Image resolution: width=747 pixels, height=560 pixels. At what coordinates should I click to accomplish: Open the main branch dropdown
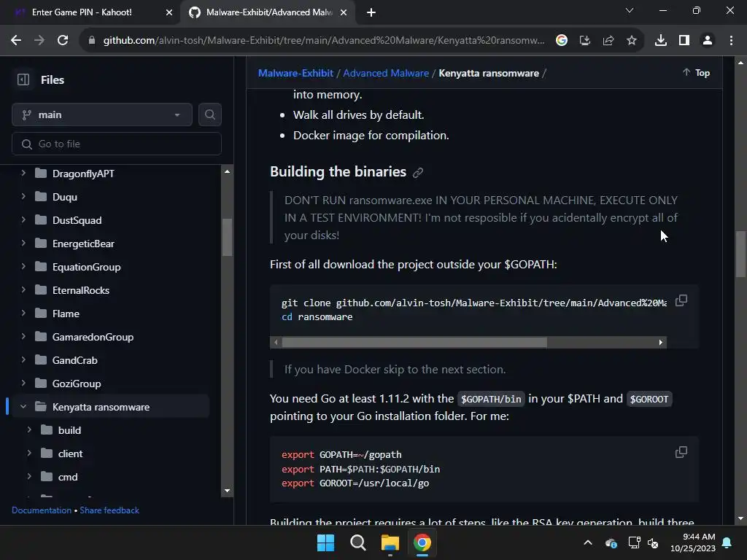pyautogui.click(x=102, y=114)
